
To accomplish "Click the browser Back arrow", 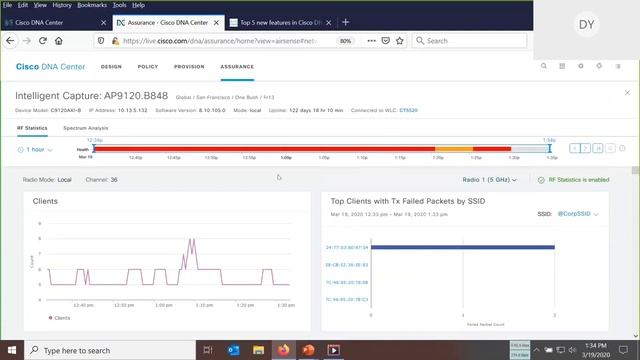I will click(10, 41).
